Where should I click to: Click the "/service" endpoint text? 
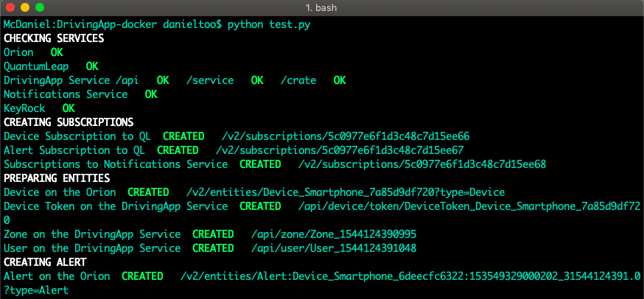tap(210, 80)
